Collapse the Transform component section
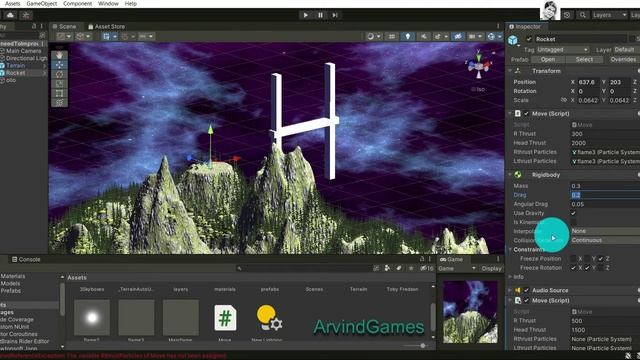Screen dimensions: 640x360 point(510,71)
